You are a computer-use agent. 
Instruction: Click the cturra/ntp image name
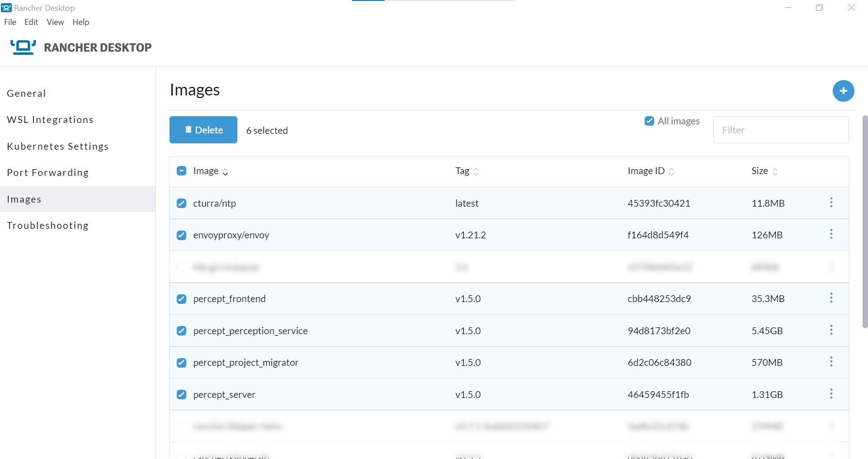coord(214,203)
